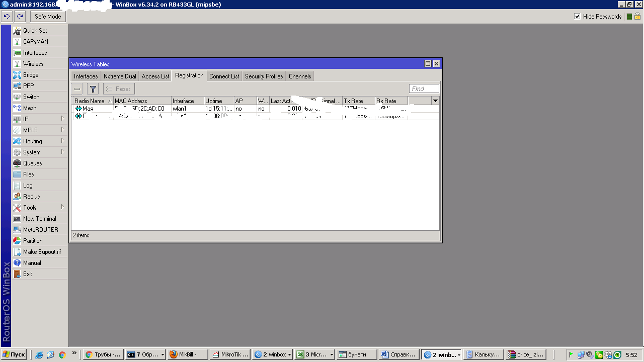
Task: Launch New Terminal from the sidebar
Action: (x=39, y=219)
